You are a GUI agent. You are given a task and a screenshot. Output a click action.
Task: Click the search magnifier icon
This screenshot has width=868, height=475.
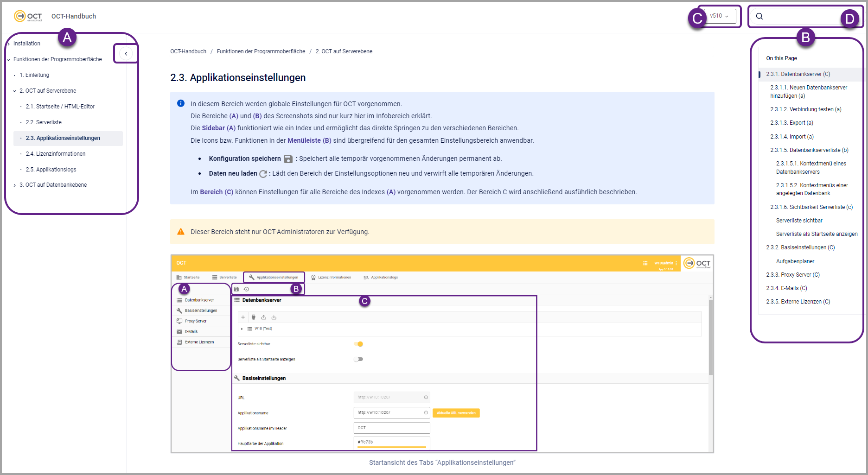tap(759, 16)
